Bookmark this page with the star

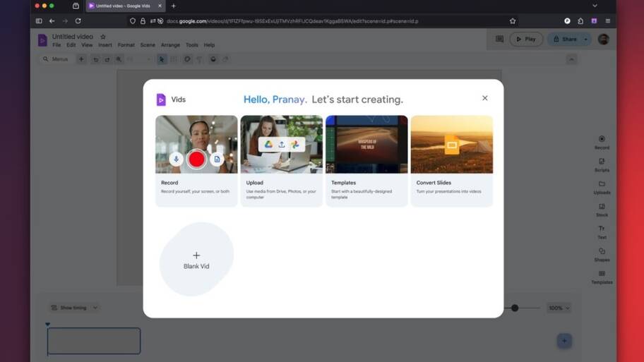point(513,21)
